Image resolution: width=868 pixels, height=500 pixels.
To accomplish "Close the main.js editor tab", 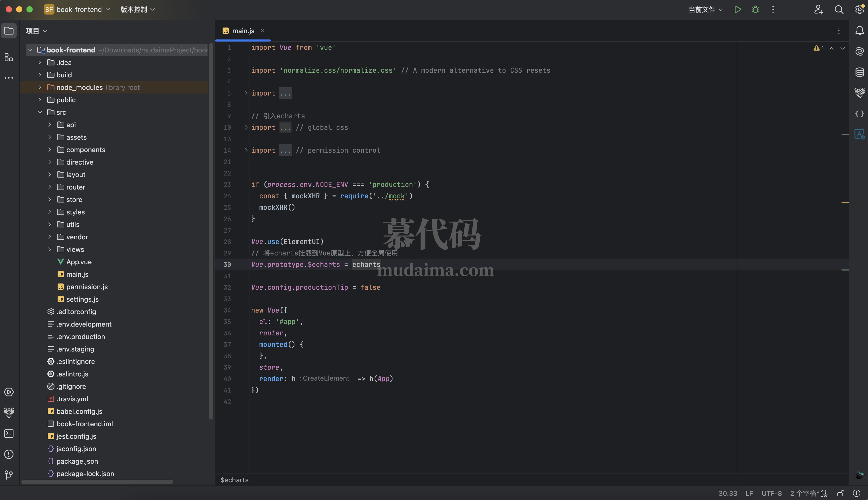I will tap(263, 31).
